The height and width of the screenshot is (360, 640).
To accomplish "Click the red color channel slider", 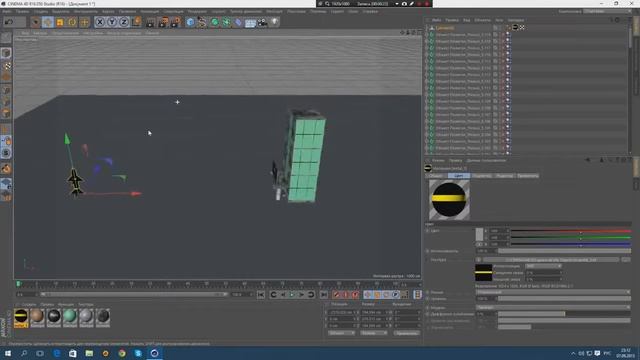I will click(570, 231).
